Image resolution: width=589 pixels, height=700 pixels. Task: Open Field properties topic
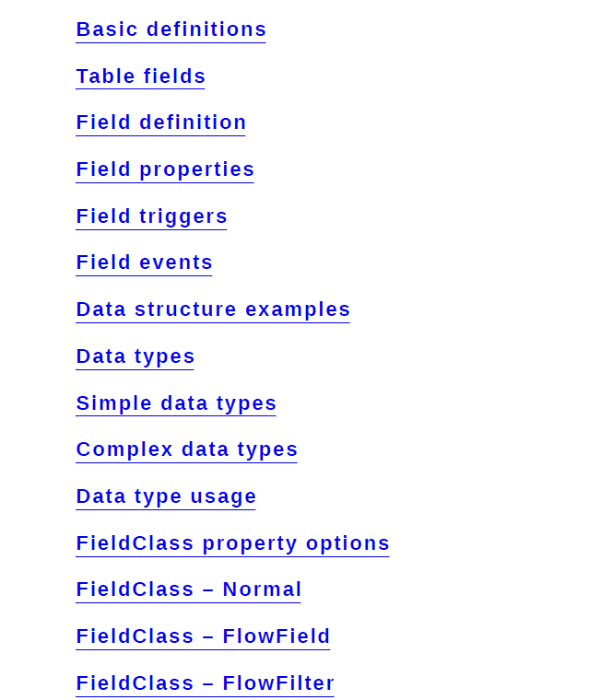click(165, 170)
